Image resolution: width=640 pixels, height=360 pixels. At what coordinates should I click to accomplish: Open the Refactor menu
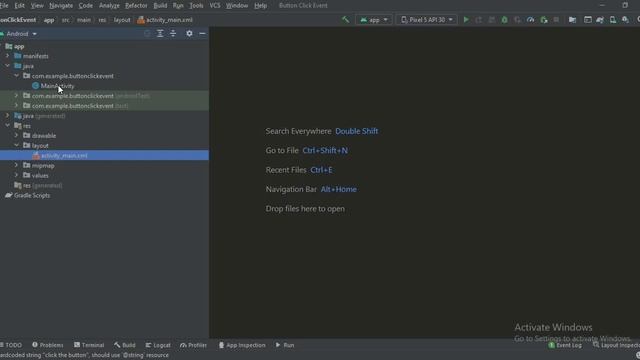136,6
